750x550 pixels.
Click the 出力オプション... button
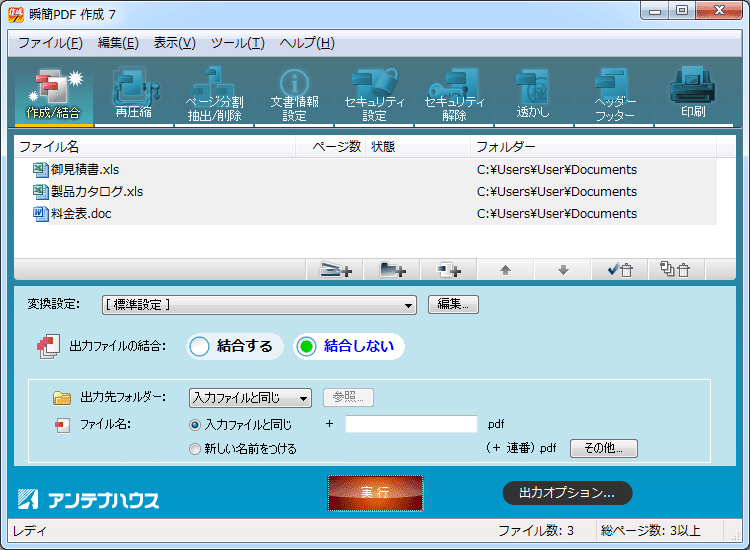tap(567, 493)
